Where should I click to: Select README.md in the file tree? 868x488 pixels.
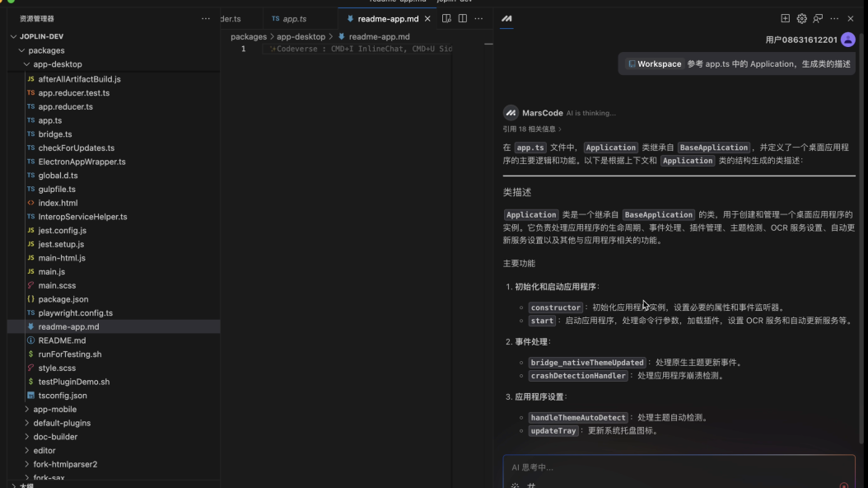tap(62, 340)
